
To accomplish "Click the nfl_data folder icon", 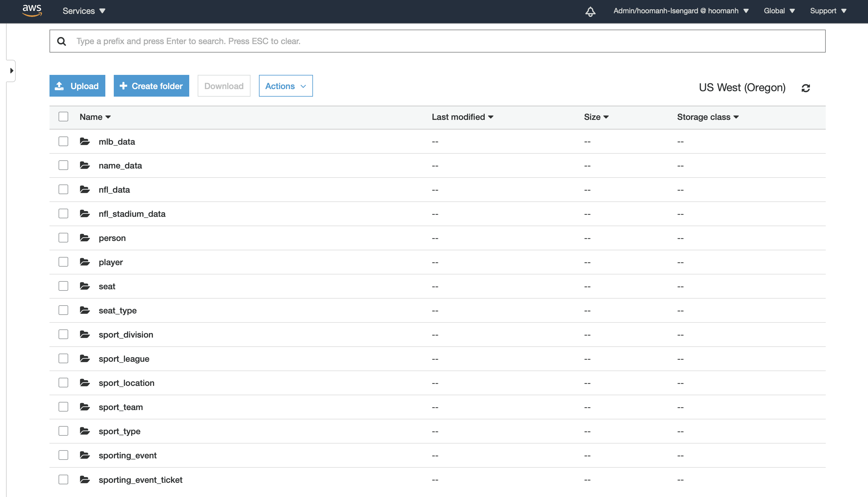I will 85,189.
